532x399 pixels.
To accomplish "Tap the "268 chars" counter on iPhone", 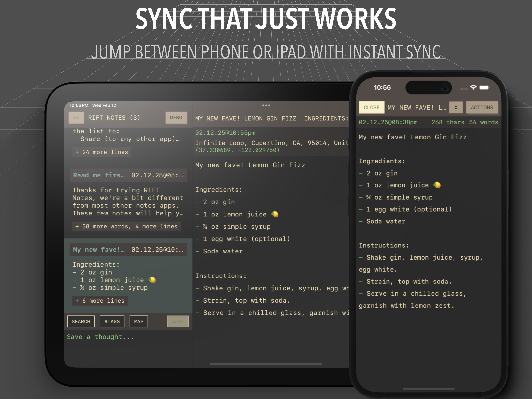I will [x=448, y=122].
